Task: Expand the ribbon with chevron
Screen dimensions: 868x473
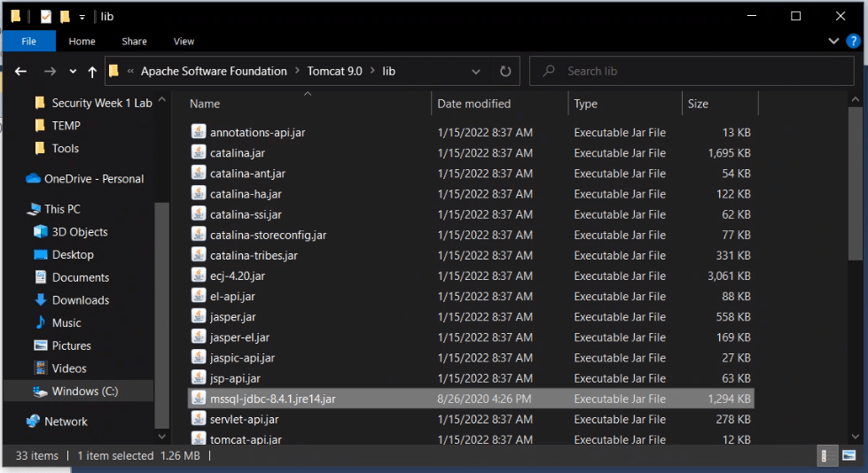Action: 833,41
